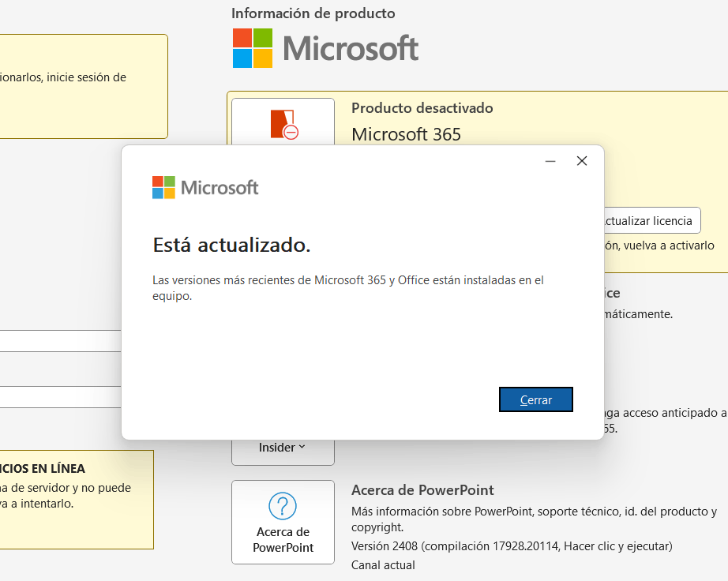This screenshot has width=728, height=581.
Task: Click the 'Acerca de PowerPoint' section heading
Action: [x=422, y=490]
